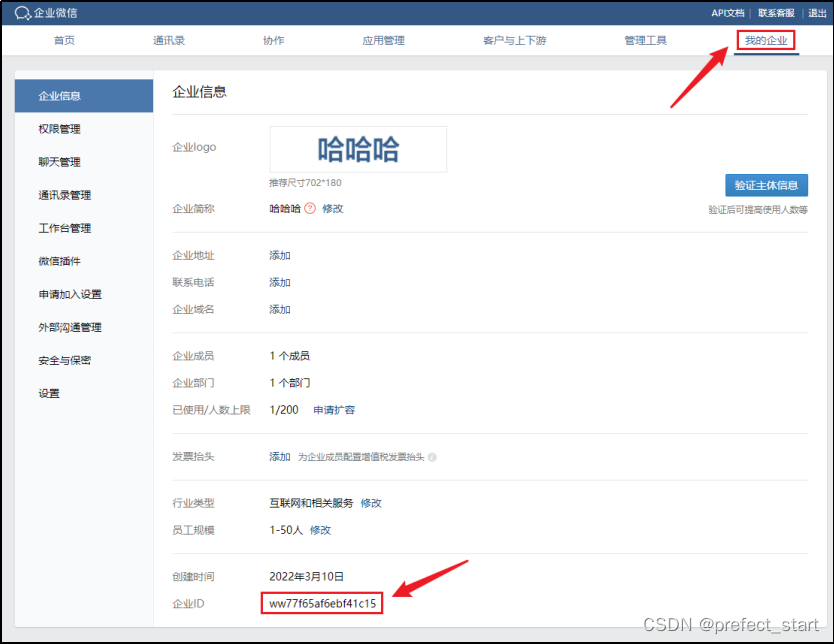Click 添加 for 发票抬头
Viewport: 834px width, 644px height.
tap(280, 457)
